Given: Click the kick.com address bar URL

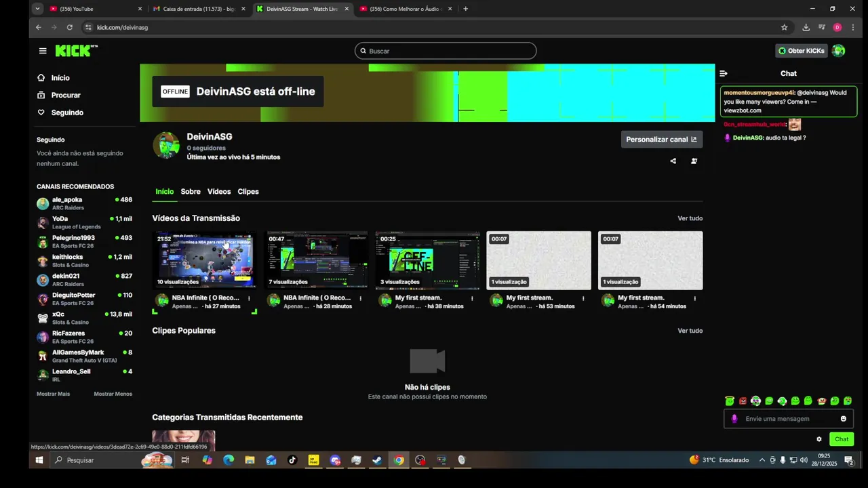Looking at the screenshot, I should (x=122, y=27).
